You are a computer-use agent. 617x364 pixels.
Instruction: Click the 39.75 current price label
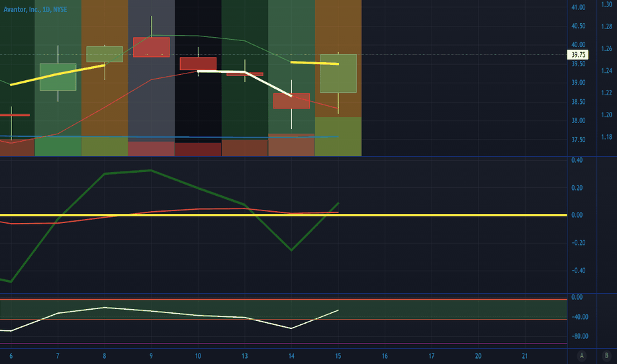tap(578, 55)
